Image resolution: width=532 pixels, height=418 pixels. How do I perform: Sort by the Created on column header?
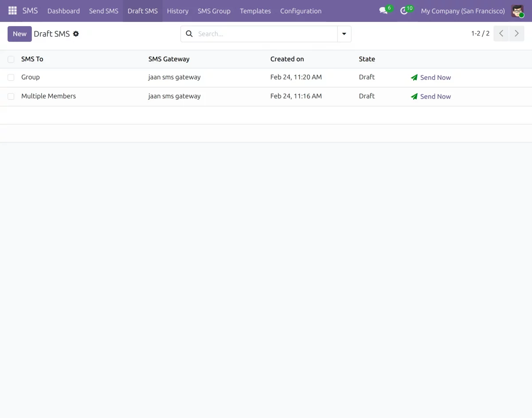(287, 59)
